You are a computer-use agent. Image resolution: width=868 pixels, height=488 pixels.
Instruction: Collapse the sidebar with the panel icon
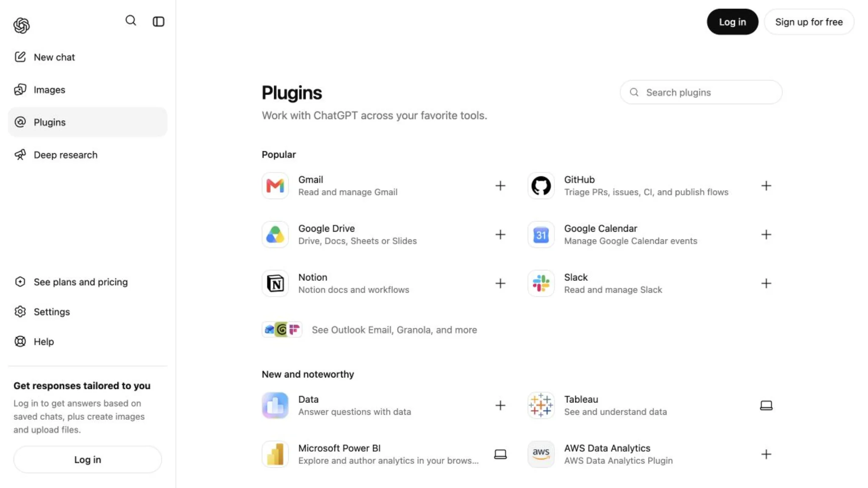coord(159,22)
